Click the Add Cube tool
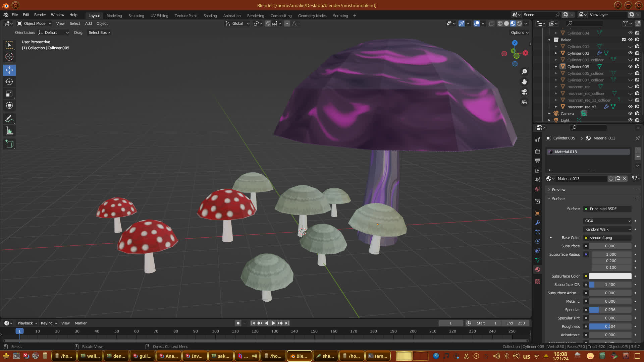 coord(9,144)
